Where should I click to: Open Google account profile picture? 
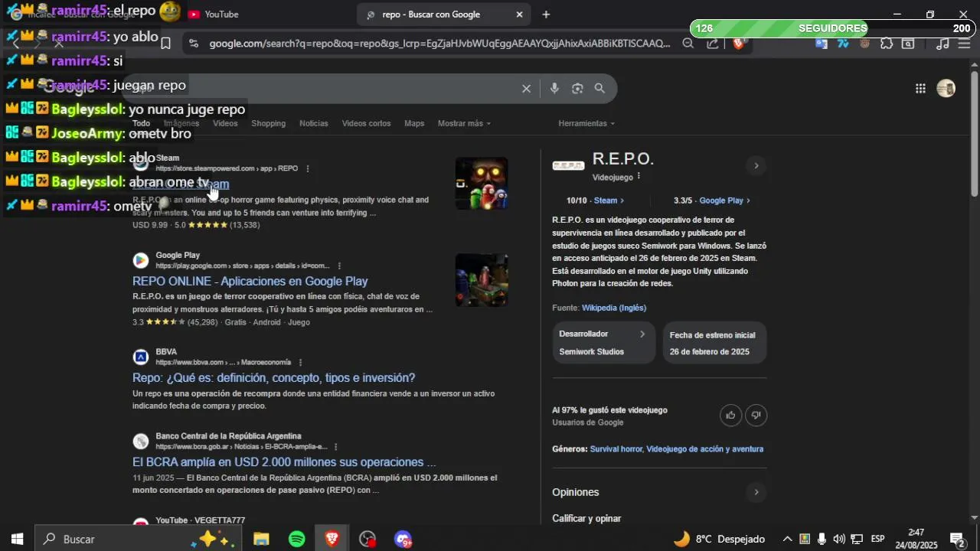(946, 89)
